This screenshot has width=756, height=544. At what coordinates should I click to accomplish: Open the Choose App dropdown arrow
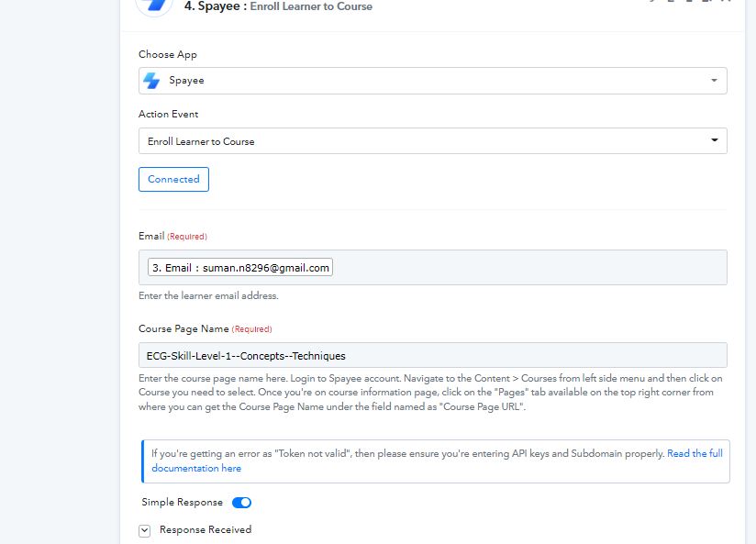click(x=714, y=81)
